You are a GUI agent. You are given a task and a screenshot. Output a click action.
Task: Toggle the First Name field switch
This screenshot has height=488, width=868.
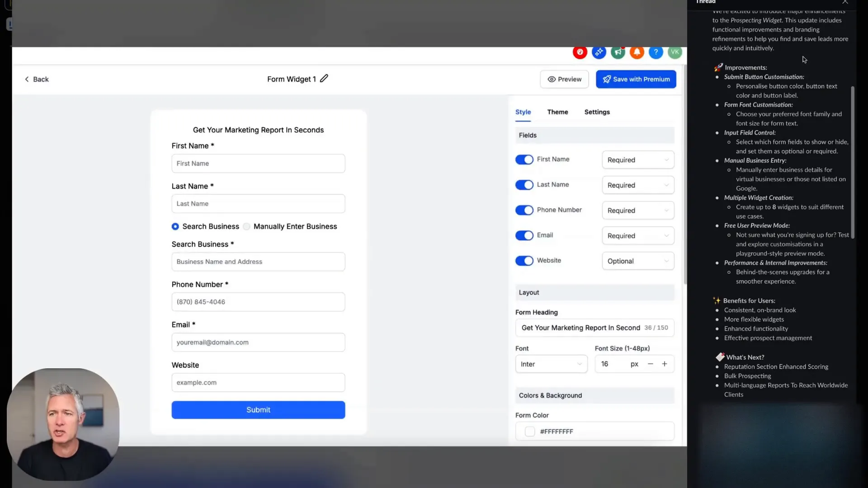(524, 160)
